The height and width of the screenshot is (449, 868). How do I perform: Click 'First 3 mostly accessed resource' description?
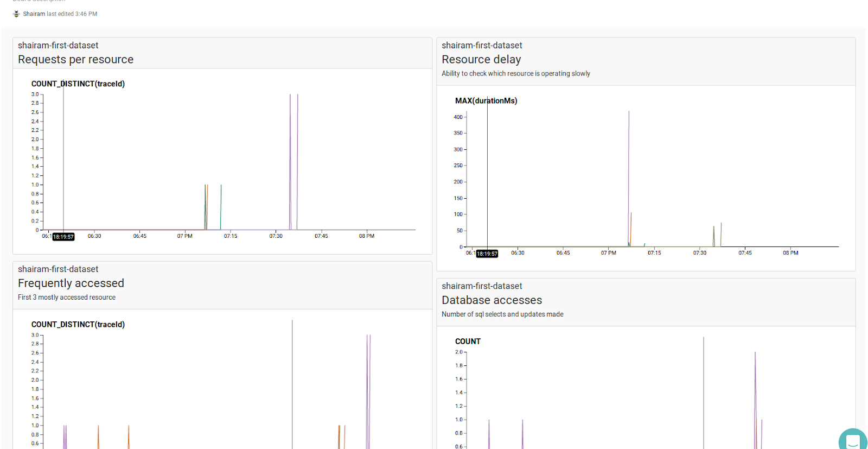pos(67,298)
